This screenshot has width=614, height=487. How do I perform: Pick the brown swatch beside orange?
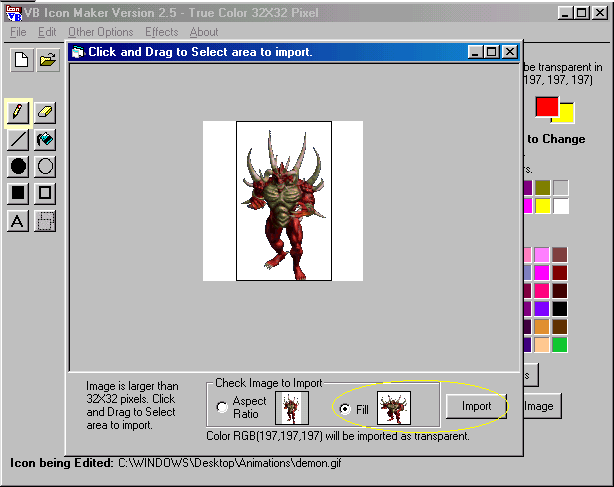(x=560, y=327)
